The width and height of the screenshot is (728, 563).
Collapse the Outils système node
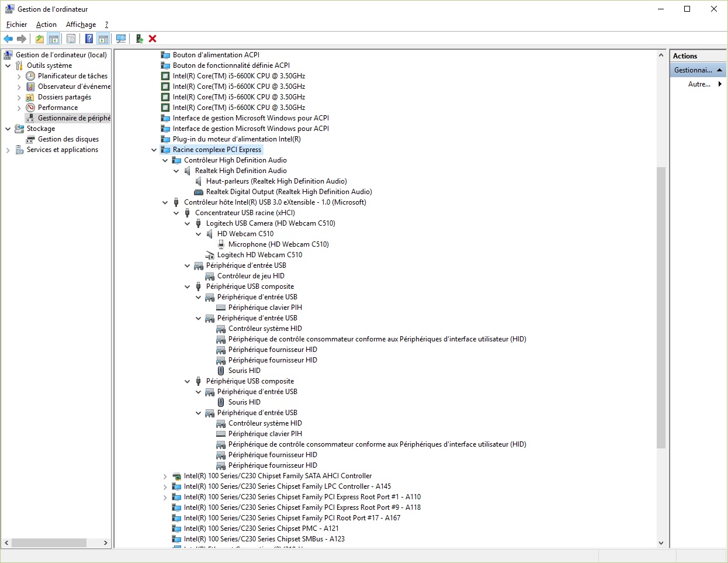pos(8,65)
